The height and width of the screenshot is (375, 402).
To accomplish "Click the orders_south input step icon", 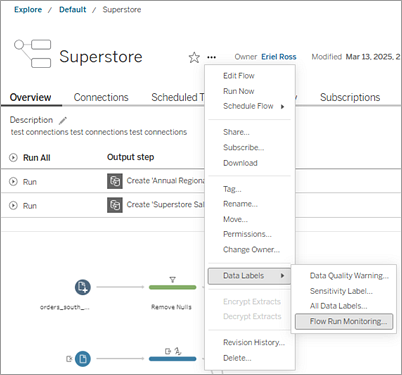I will tap(82, 287).
